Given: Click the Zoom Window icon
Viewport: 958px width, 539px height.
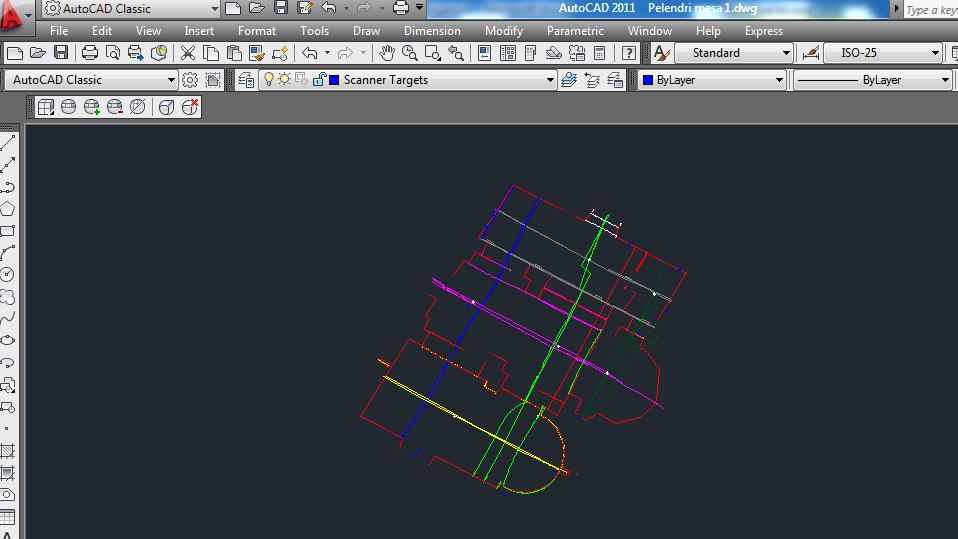Looking at the screenshot, I should click(x=433, y=53).
